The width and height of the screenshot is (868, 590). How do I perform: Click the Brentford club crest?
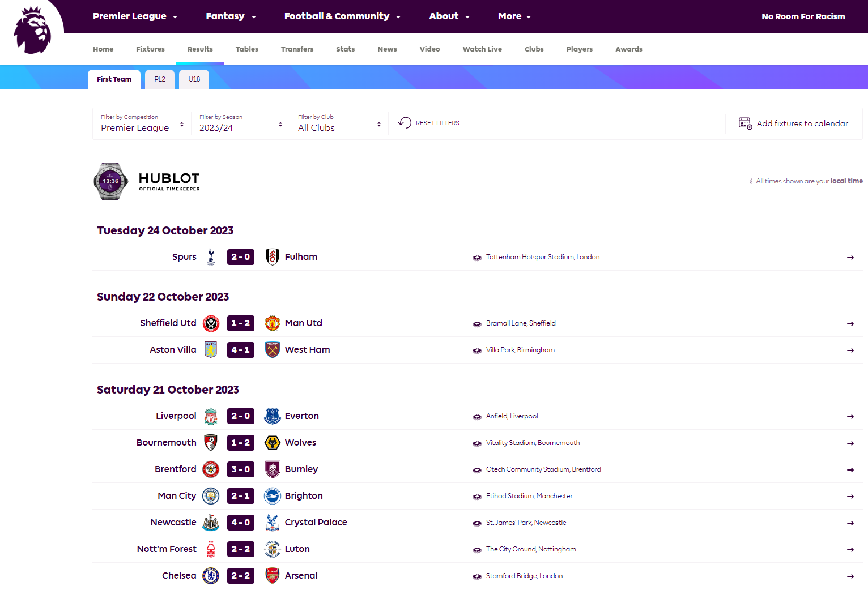coord(211,469)
